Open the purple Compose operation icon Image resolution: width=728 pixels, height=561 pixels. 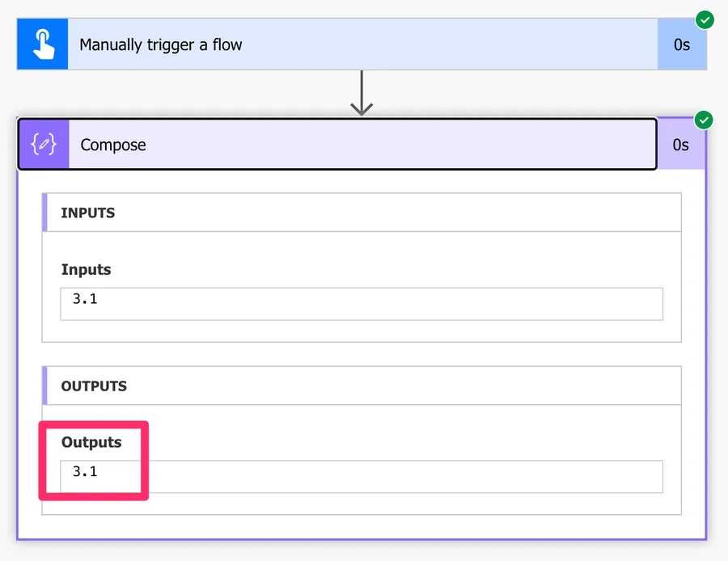(x=43, y=144)
